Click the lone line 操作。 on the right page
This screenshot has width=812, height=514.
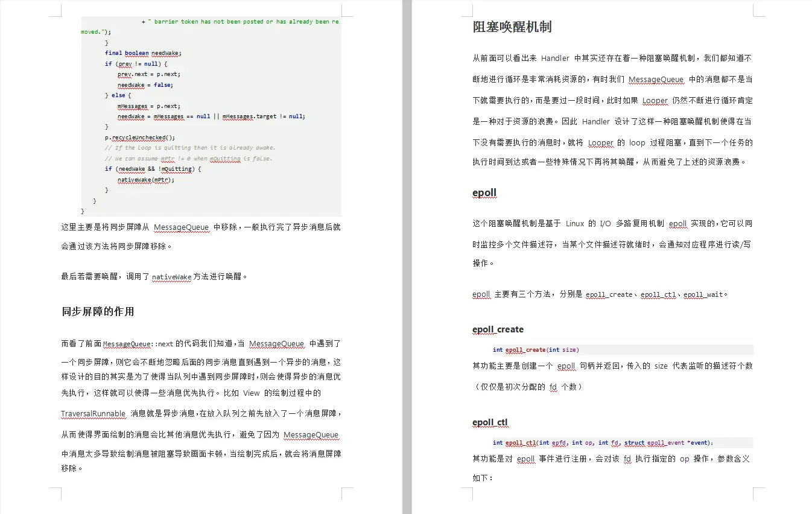(x=483, y=263)
